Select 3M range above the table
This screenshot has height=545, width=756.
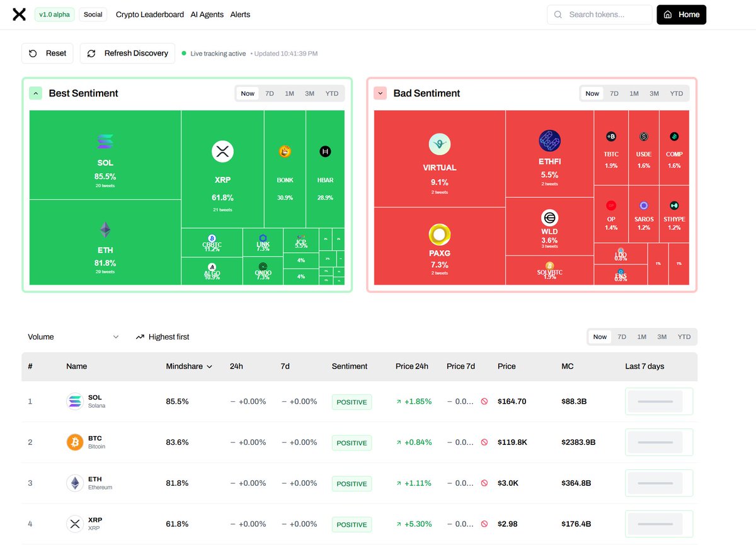click(662, 337)
